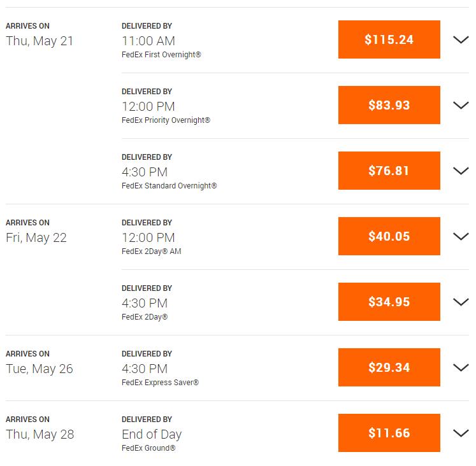Expand the Express Saver details chevron
476x466 pixels.
coord(461,367)
